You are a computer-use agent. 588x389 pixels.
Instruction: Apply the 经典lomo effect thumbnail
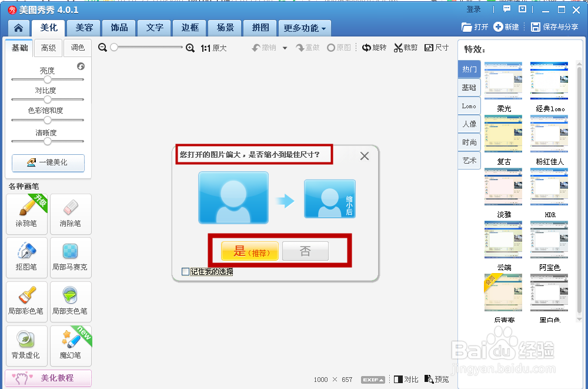[x=549, y=81]
